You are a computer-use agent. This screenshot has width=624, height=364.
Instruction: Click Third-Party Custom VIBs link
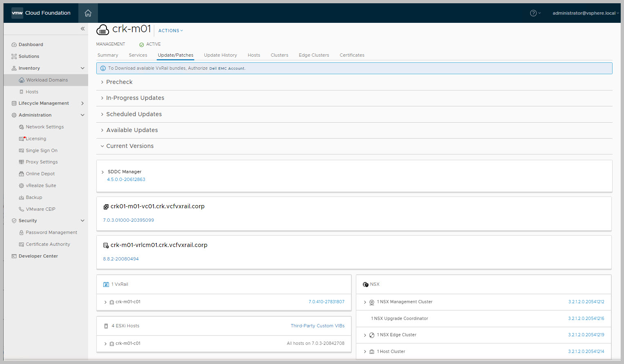(318, 326)
